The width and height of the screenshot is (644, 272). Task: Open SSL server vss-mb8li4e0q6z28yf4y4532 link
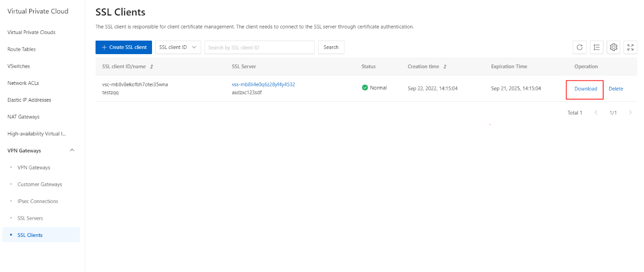coord(263,84)
